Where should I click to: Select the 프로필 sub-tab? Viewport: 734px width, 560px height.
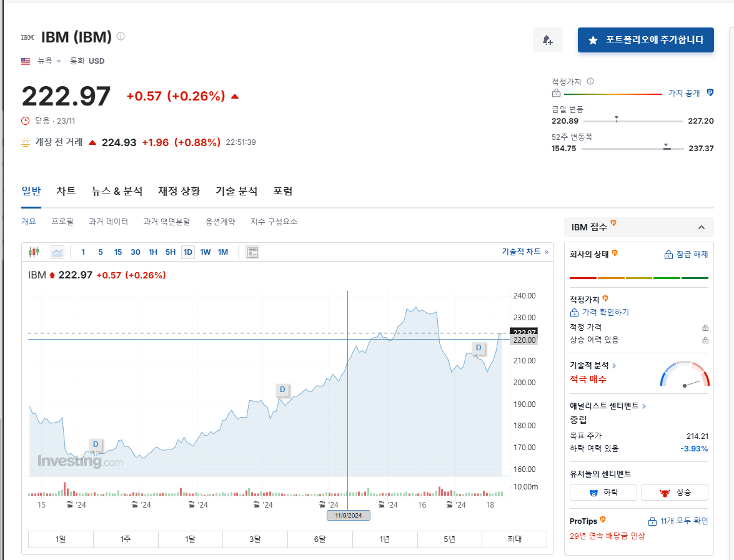pyautogui.click(x=62, y=222)
